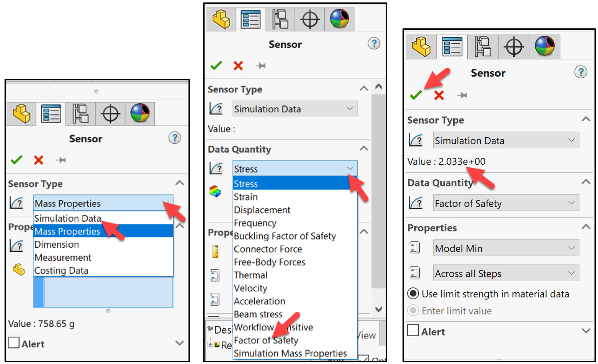Select Buckling Factor of Safety option

284,236
